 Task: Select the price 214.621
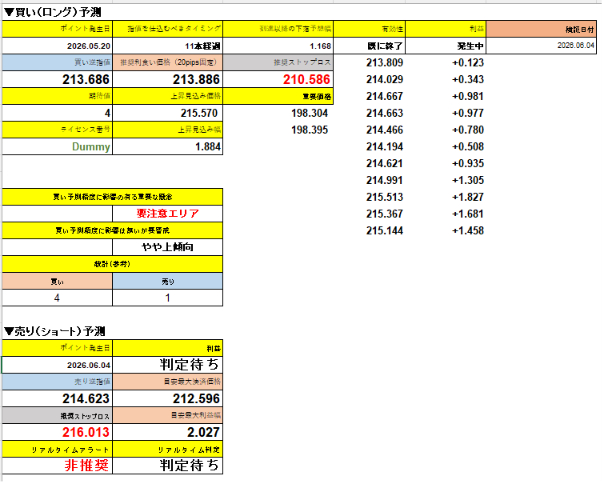384,163
